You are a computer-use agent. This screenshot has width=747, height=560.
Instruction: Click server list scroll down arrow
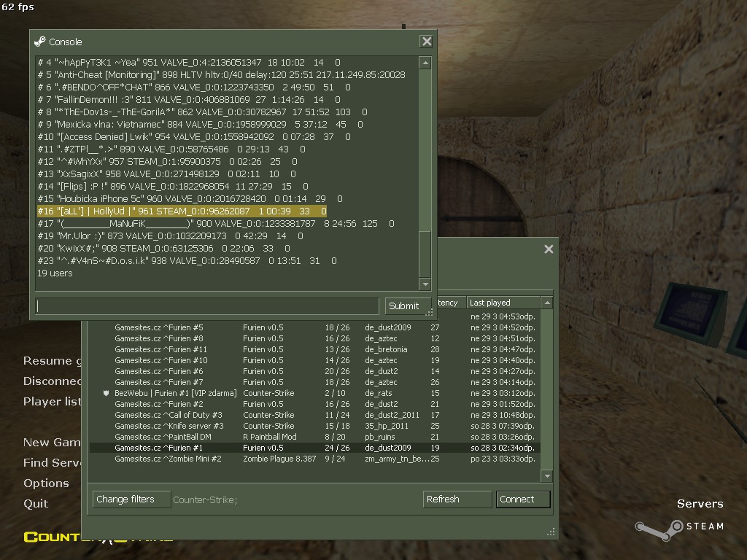[x=547, y=475]
